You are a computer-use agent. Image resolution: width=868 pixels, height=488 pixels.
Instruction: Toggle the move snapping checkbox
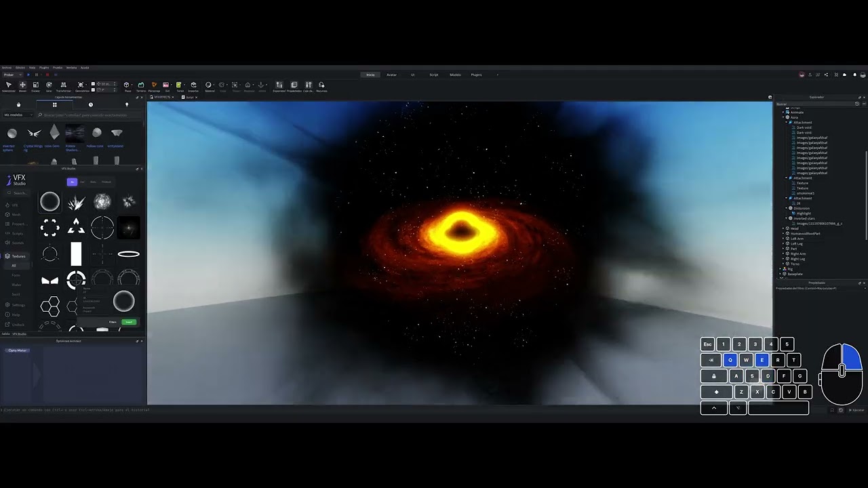93,83
